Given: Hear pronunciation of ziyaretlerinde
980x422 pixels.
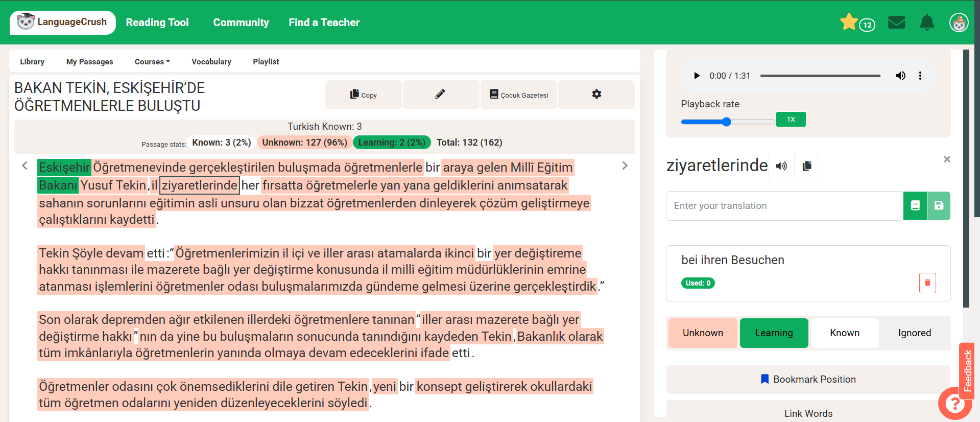Looking at the screenshot, I should click(x=781, y=166).
